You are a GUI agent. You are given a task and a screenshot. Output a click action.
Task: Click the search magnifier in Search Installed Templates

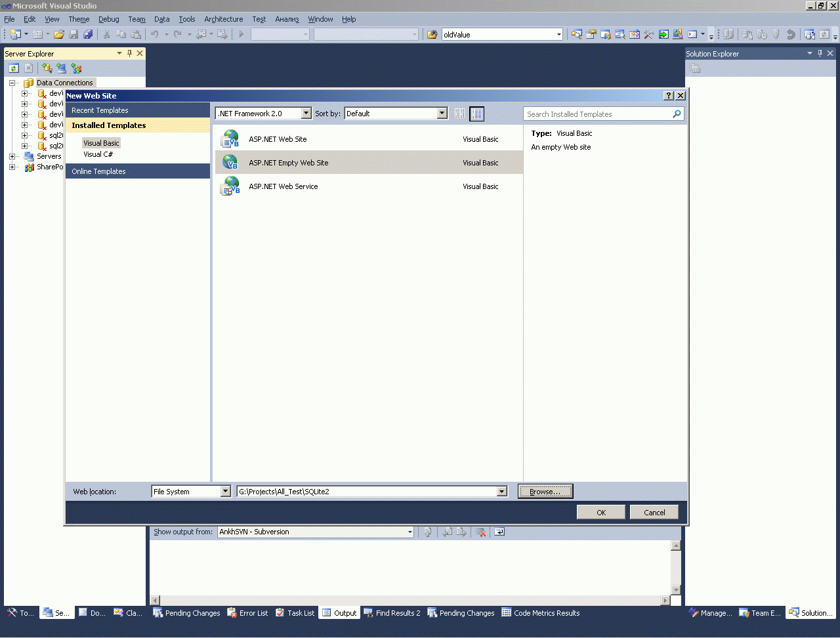click(677, 114)
